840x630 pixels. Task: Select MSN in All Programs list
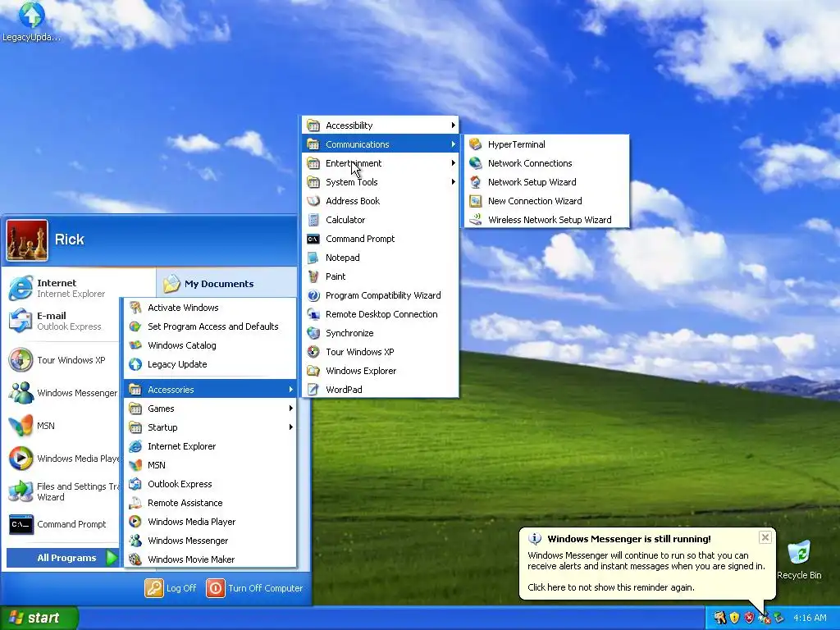click(210, 465)
